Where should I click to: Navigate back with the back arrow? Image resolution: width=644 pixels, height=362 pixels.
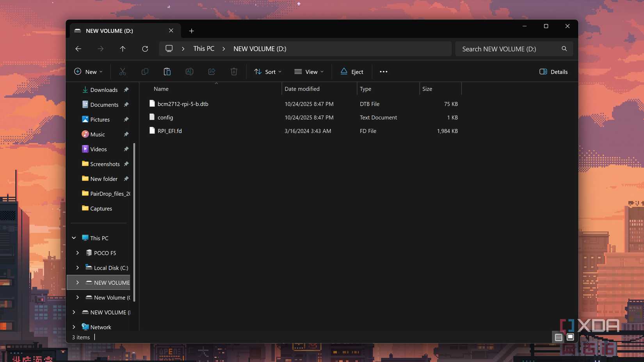coord(78,49)
